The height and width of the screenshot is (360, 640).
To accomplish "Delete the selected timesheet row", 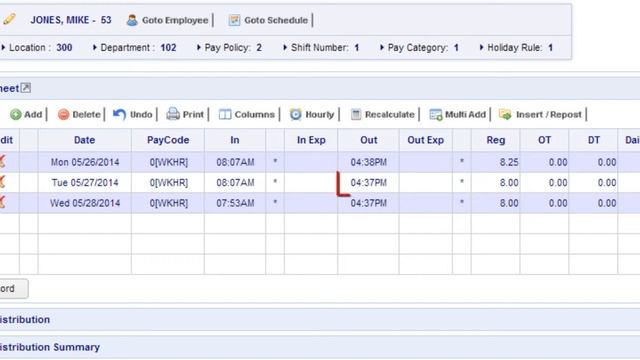I will (x=86, y=115).
